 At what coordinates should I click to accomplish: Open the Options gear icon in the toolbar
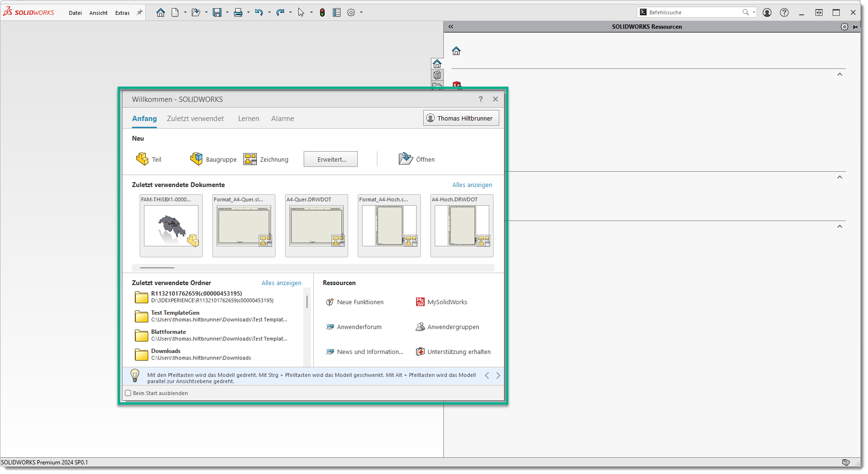351,13
